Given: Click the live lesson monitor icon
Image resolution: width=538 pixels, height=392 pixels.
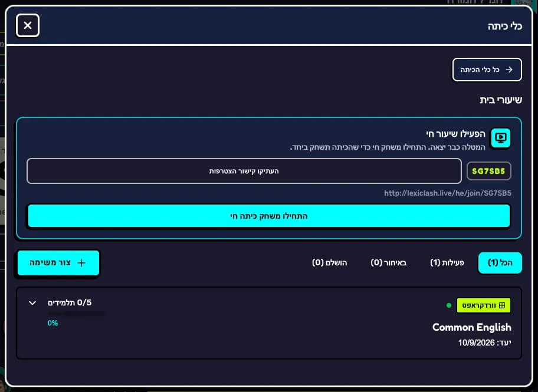Looking at the screenshot, I should click(x=501, y=138).
